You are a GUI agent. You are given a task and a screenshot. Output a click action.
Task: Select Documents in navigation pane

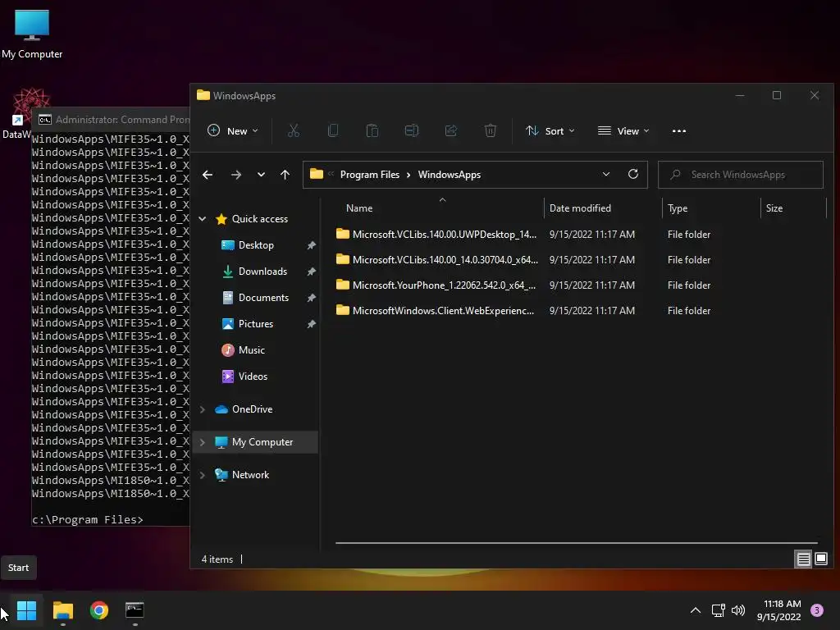[263, 298]
